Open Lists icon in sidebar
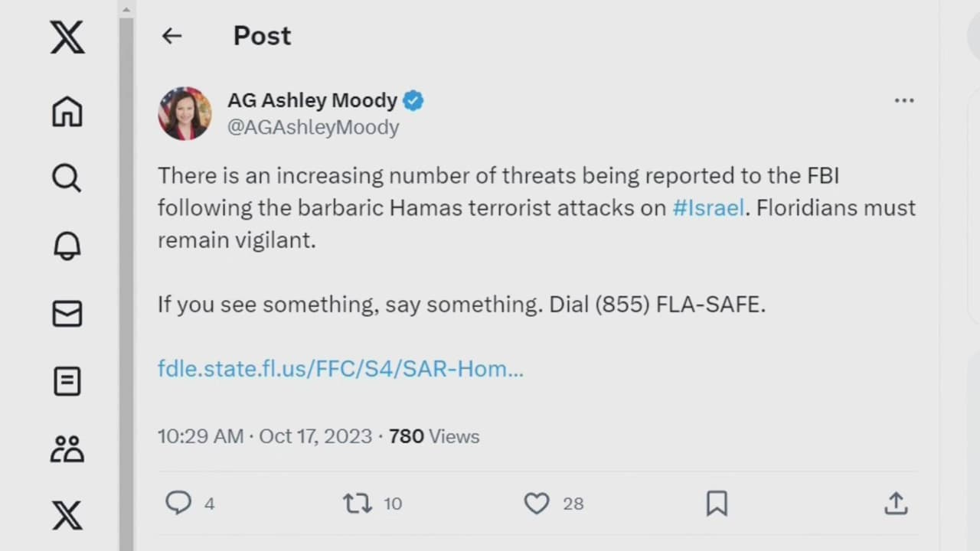The height and width of the screenshot is (551, 980). [x=67, y=381]
